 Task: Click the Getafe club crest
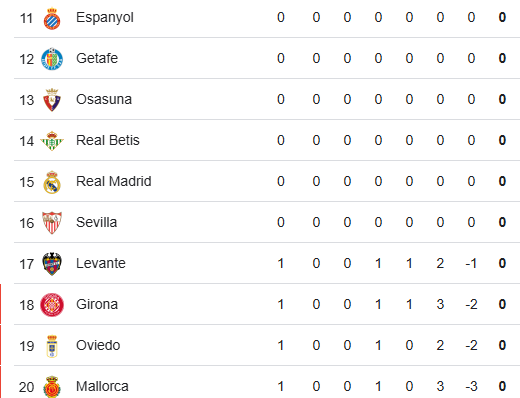[52, 59]
